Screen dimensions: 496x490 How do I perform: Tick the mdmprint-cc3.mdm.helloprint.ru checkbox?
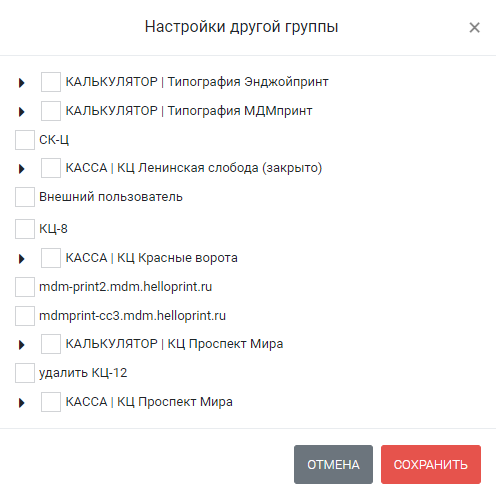[25, 316]
